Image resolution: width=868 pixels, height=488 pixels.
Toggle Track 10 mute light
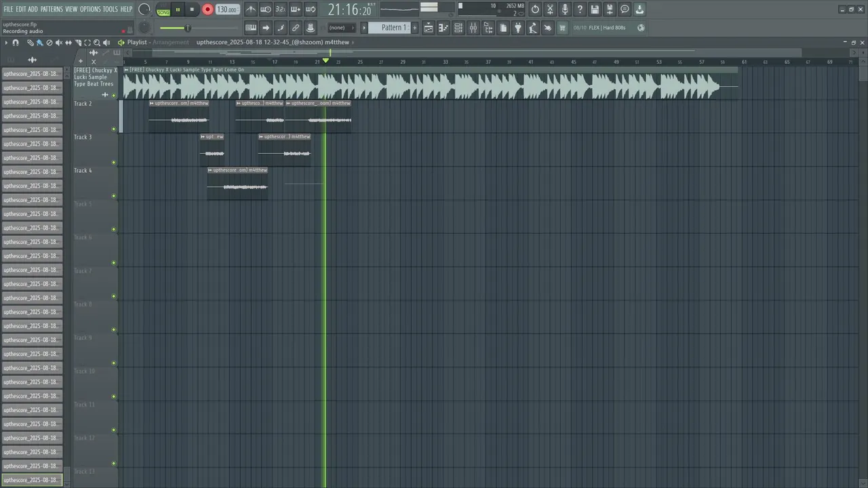click(x=114, y=396)
